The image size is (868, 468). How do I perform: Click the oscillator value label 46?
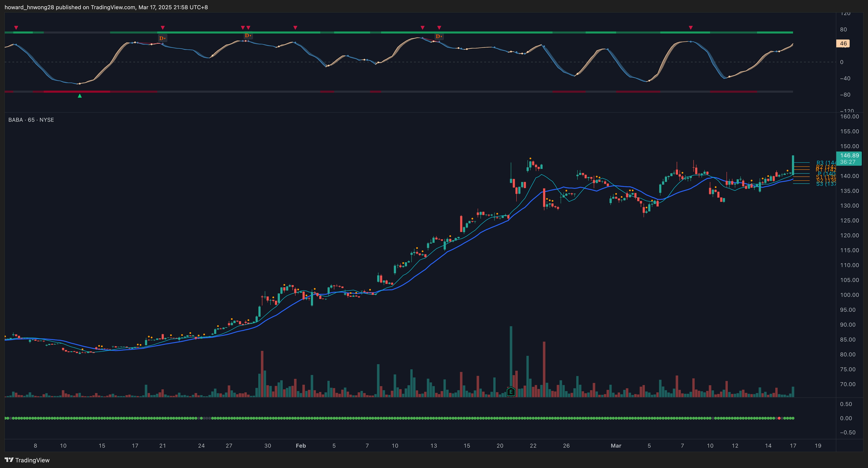(x=843, y=43)
